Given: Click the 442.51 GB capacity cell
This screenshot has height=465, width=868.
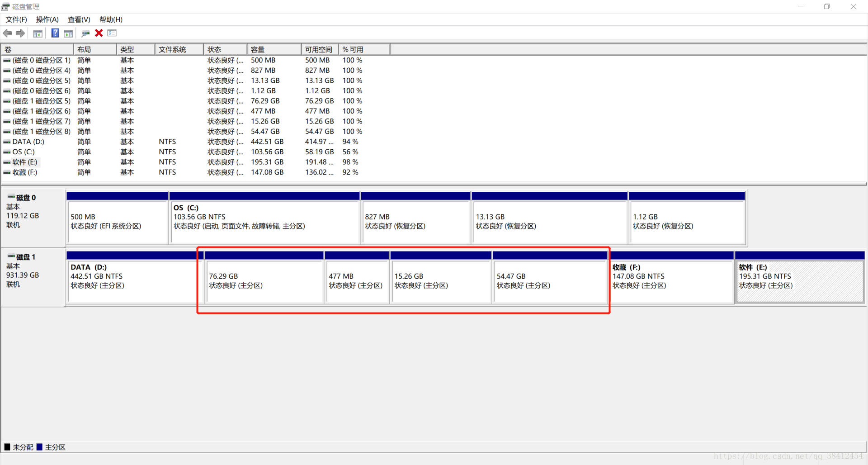Looking at the screenshot, I should tap(267, 142).
